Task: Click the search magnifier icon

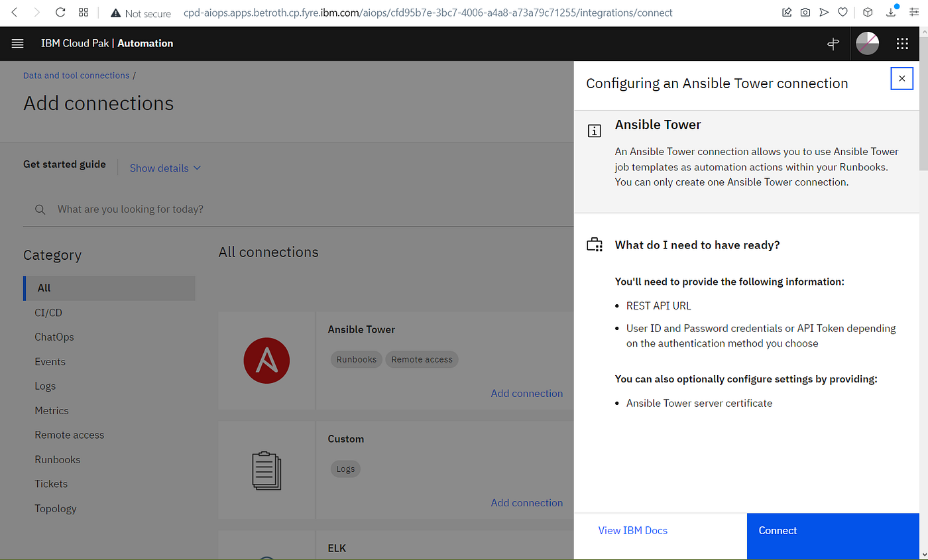Action: click(x=40, y=209)
